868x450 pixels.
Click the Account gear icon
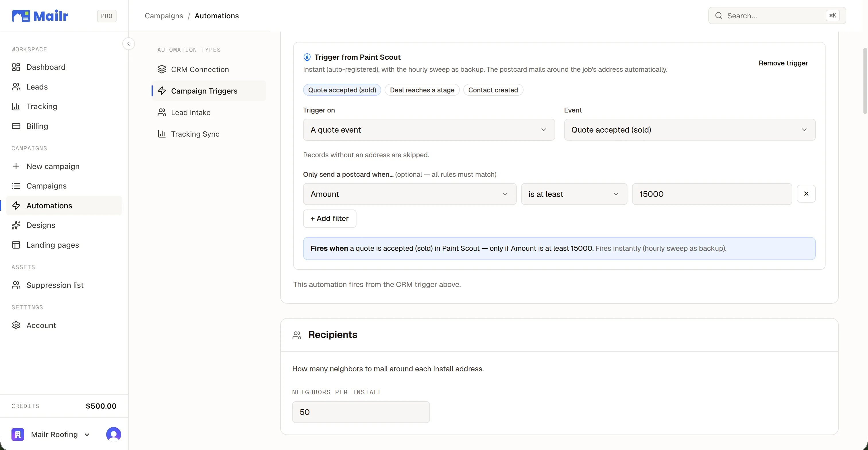pos(16,325)
